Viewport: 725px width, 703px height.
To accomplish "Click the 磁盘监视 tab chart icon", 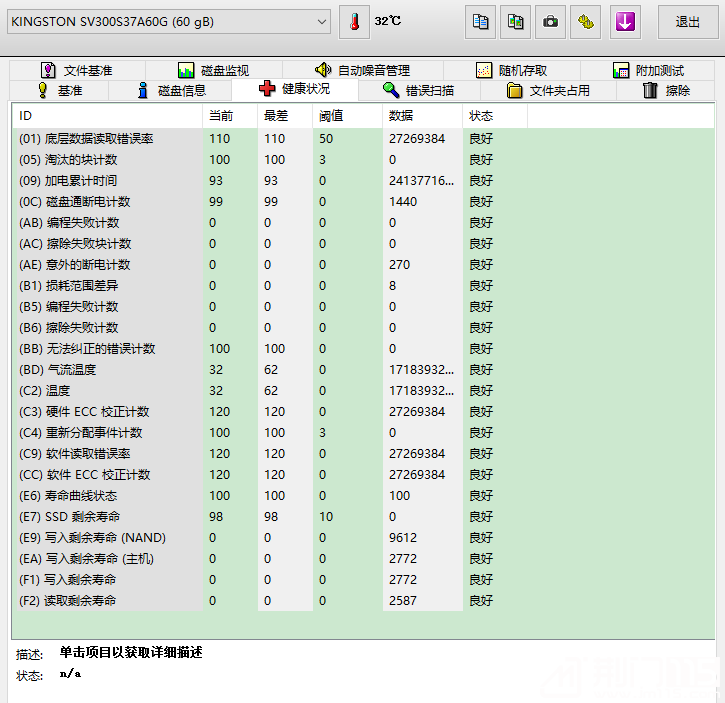I will tap(186, 70).
